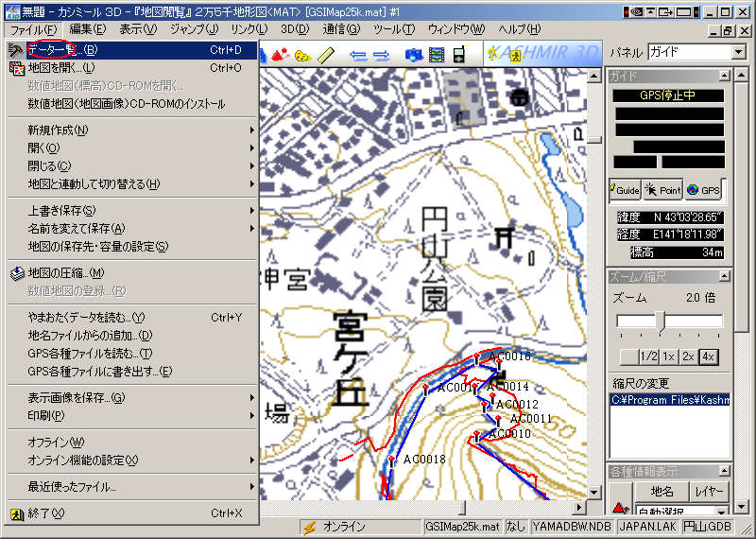Click the Guide tab in the guide panel
756x539 pixels.
pyautogui.click(x=625, y=190)
